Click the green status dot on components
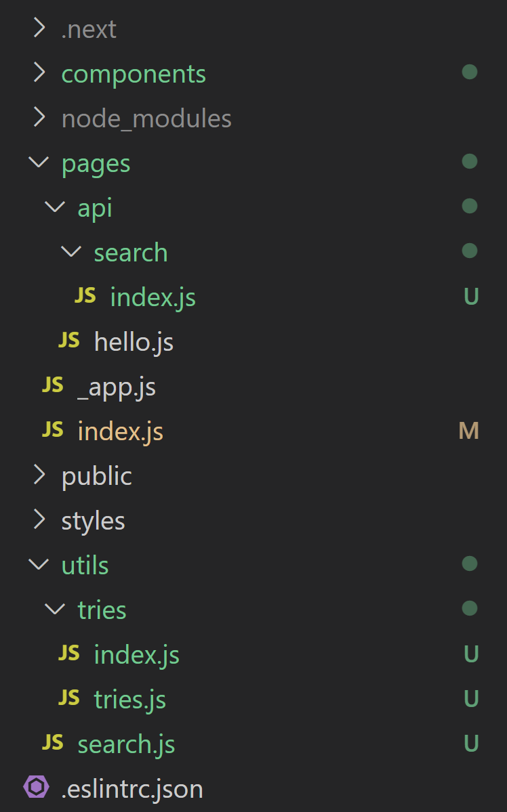507x812 pixels. click(470, 72)
